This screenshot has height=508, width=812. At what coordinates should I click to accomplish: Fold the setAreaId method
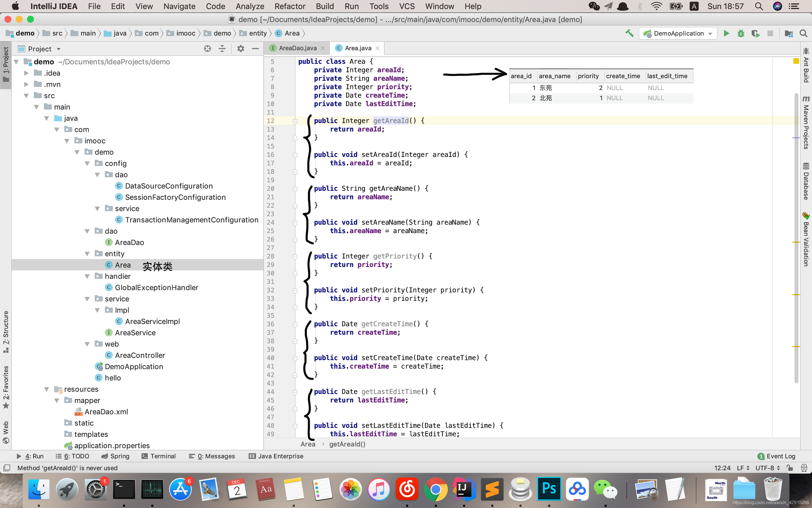tap(295, 155)
